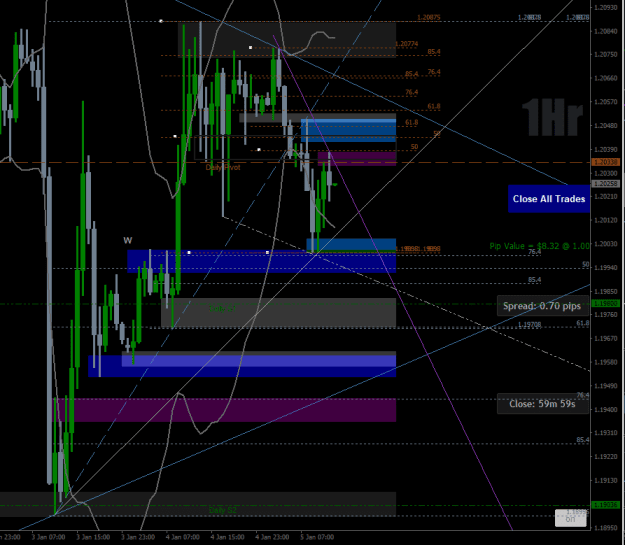Viewport: 625px width, 545px height.
Task: Click '4 Jan 15:00' on the time axis
Action: coord(227,537)
